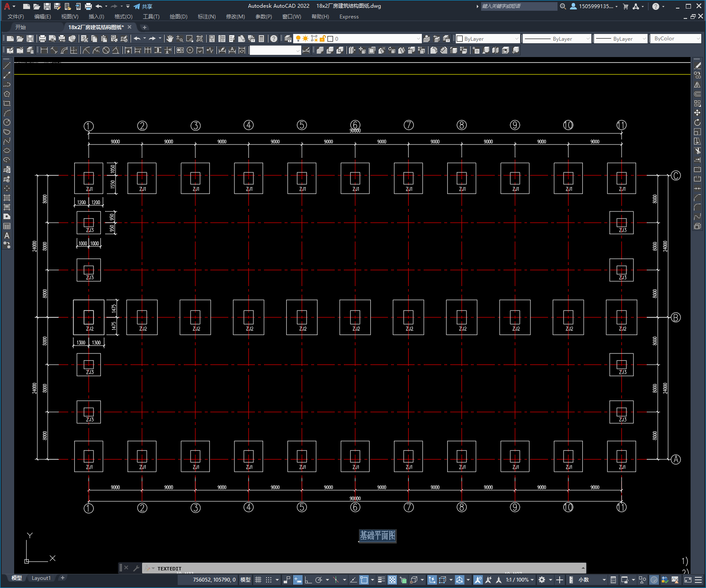This screenshot has width=706, height=588.
Task: Add a new drawing tab with plus button
Action: (145, 27)
